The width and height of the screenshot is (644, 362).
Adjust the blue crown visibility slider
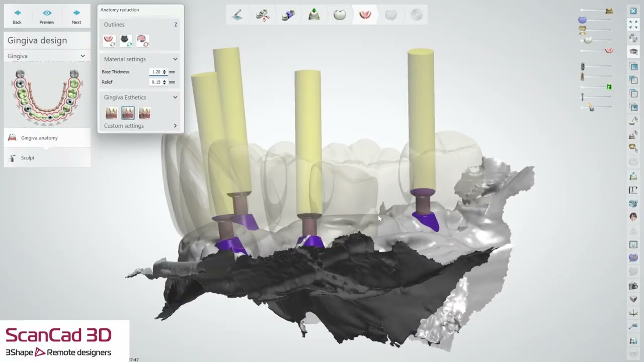click(582, 20)
